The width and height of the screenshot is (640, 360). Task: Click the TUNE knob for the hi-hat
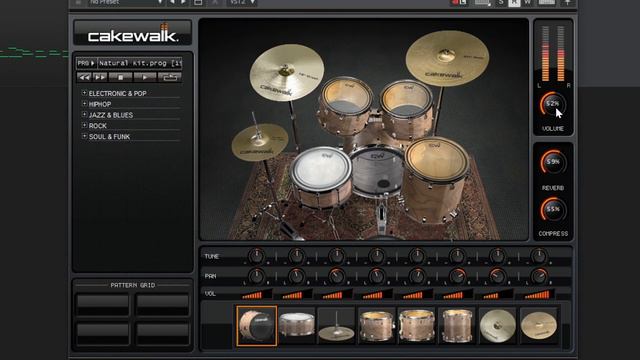click(336, 256)
